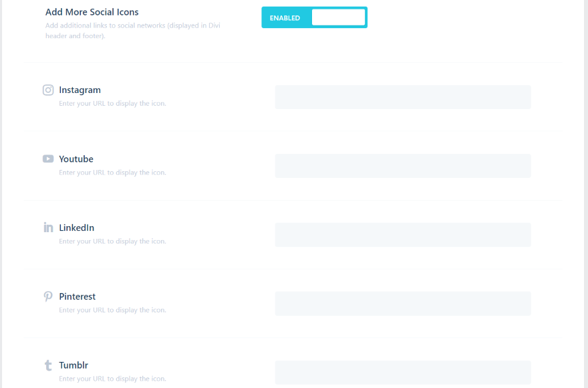Click the 'Enter your URL' hint under Instagram

(x=112, y=103)
